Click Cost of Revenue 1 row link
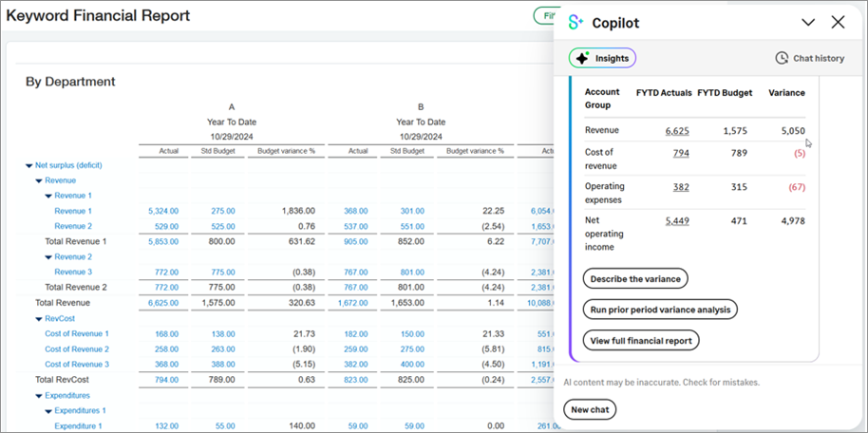 tap(77, 334)
